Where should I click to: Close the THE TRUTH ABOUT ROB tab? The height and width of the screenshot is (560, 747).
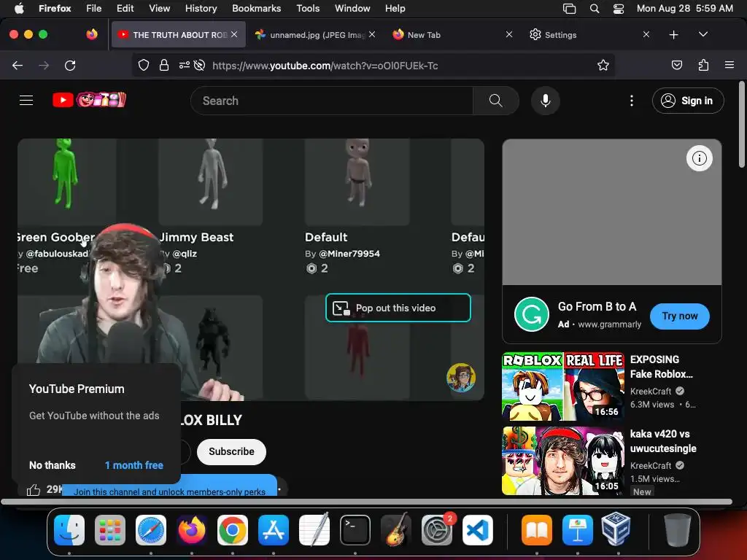pos(234,34)
